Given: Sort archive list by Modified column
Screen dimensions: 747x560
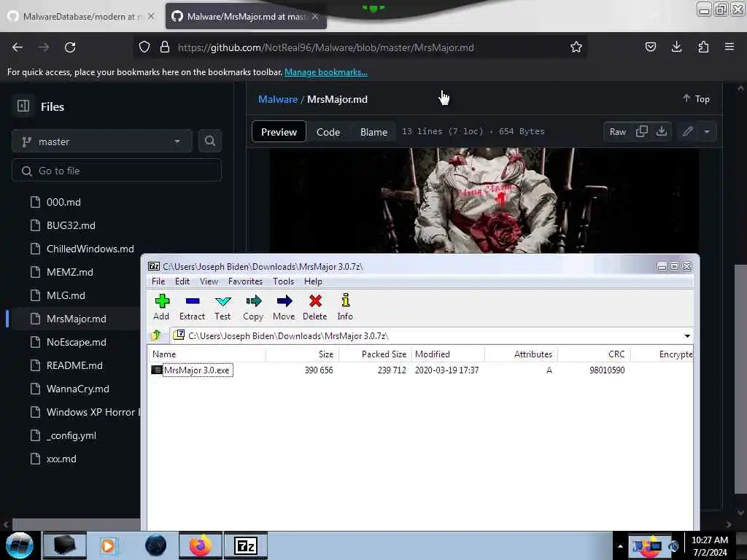Looking at the screenshot, I should (448, 354).
